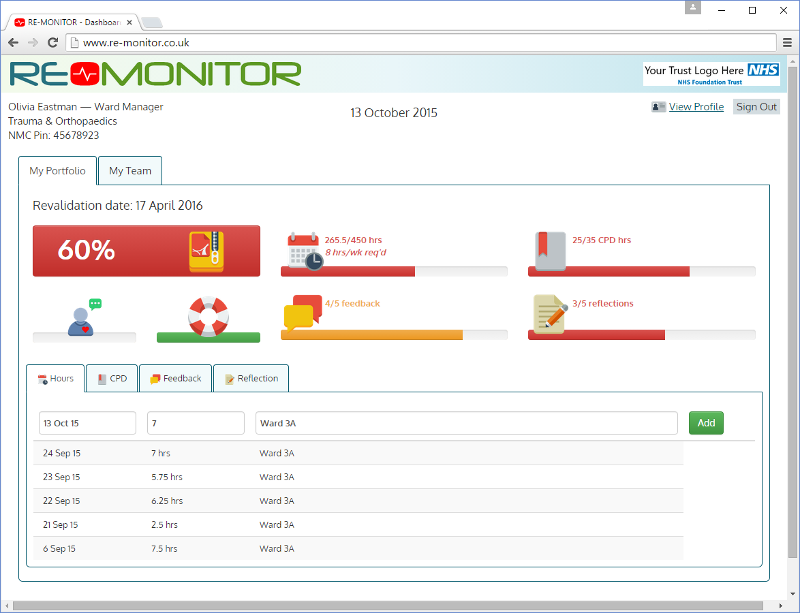This screenshot has width=800, height=613.
Task: Open a new browser tab
Action: 152,22
